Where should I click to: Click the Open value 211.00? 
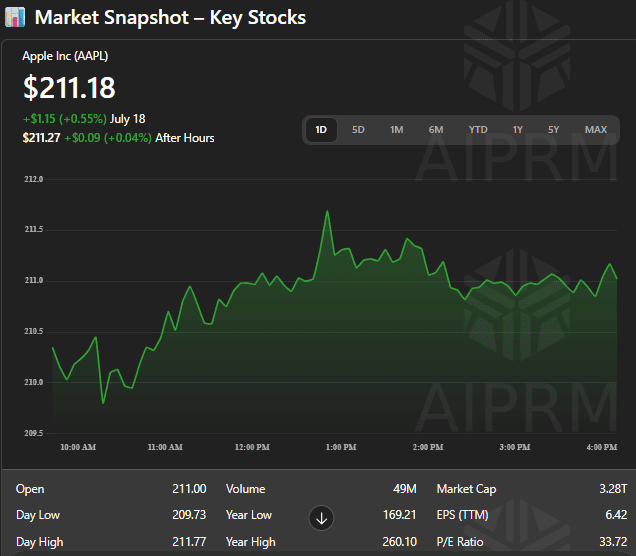coord(189,489)
